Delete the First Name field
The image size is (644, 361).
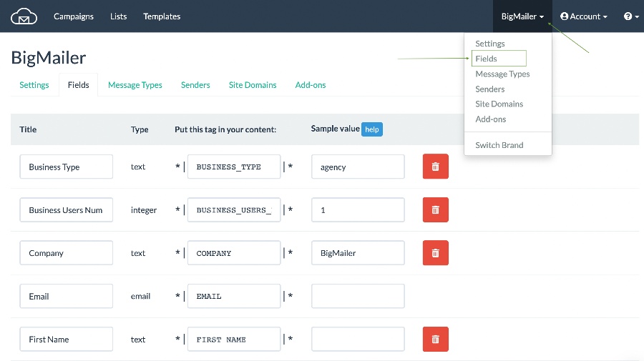[x=435, y=340]
